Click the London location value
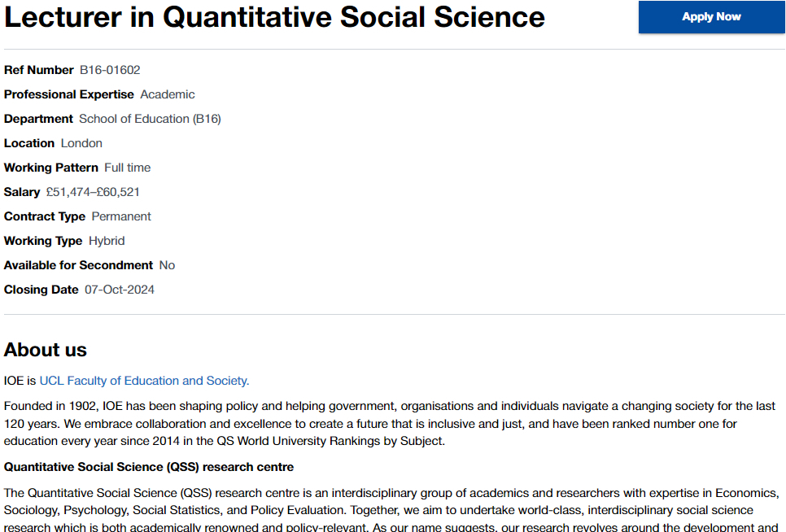Viewport: 786px width, 532px height. (81, 143)
